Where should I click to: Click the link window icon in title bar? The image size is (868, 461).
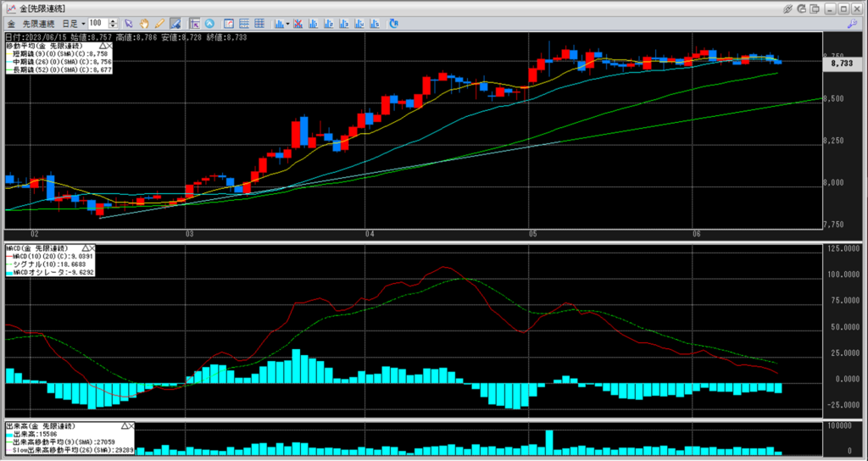pyautogui.click(x=787, y=8)
